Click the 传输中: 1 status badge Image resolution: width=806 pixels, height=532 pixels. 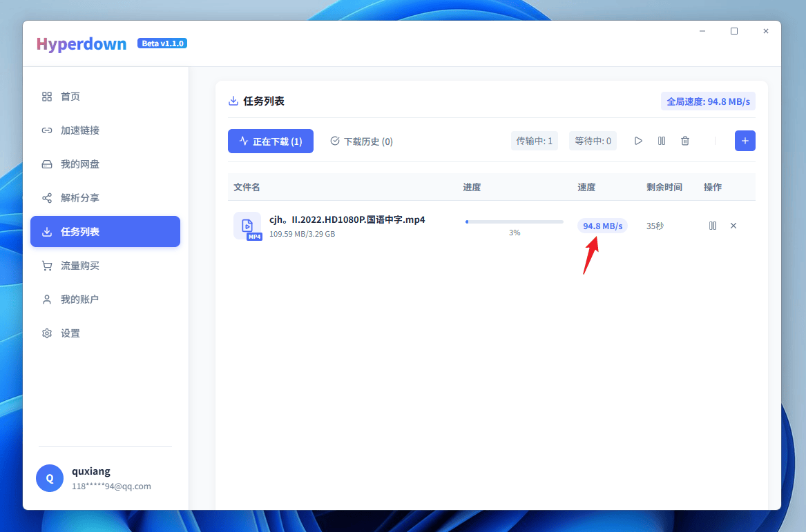[534, 141]
